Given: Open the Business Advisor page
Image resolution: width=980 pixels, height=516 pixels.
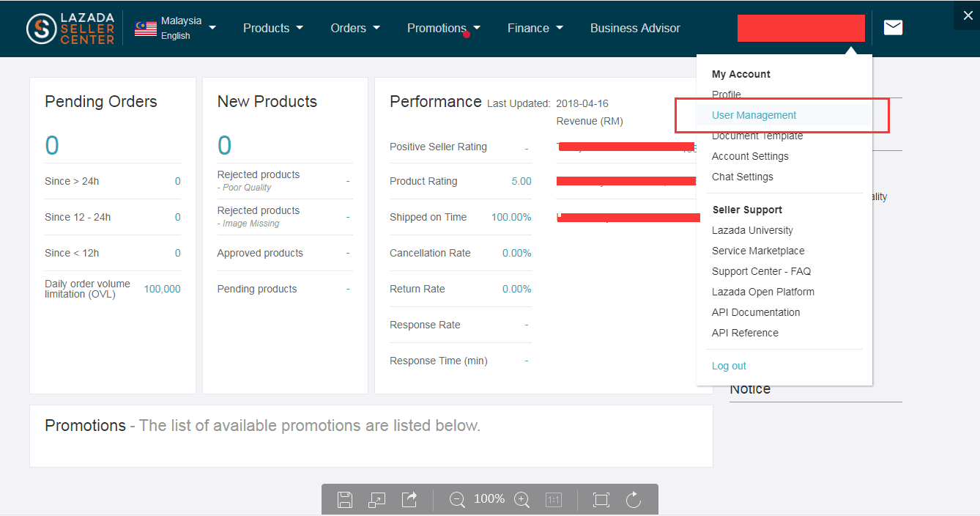Looking at the screenshot, I should 635,28.
